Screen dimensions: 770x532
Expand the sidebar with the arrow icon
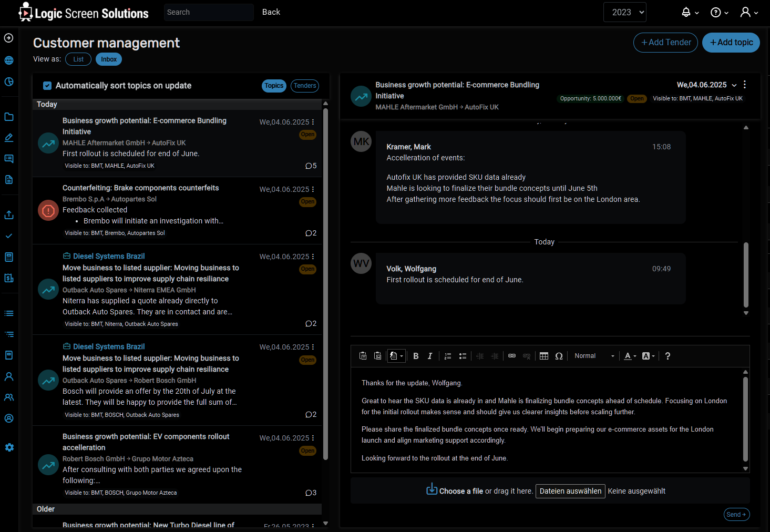(8, 38)
